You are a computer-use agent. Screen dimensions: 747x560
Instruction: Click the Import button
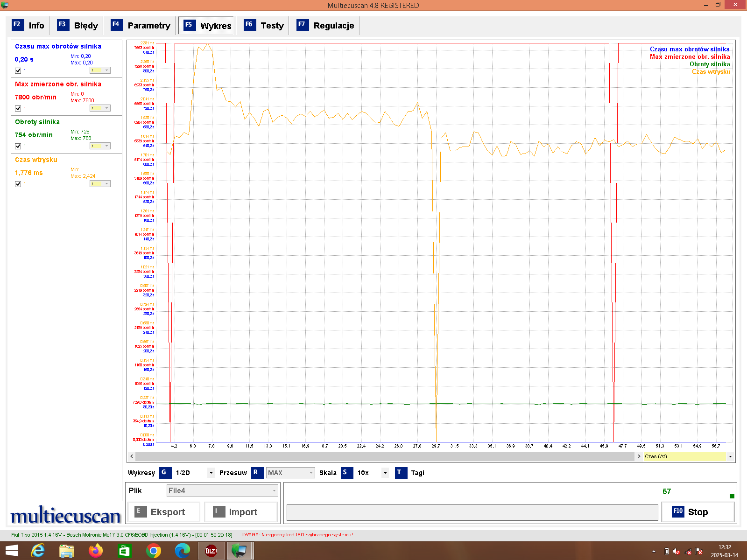(x=241, y=512)
